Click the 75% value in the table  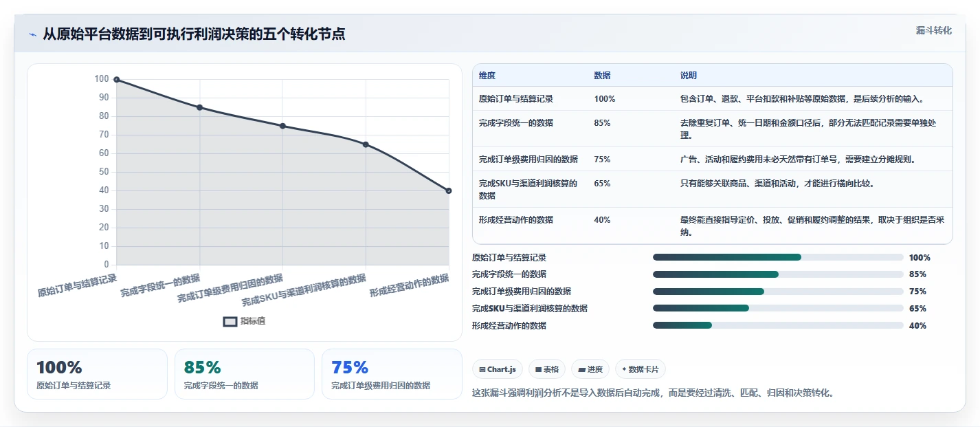(x=602, y=160)
